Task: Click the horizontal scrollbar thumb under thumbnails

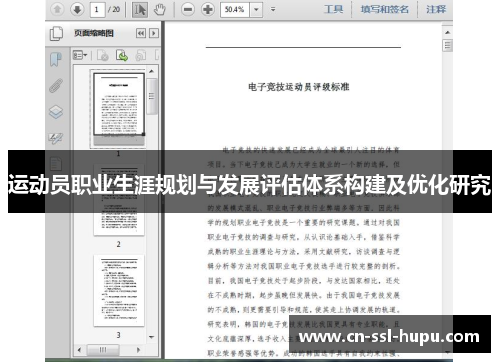Action: 103,350
